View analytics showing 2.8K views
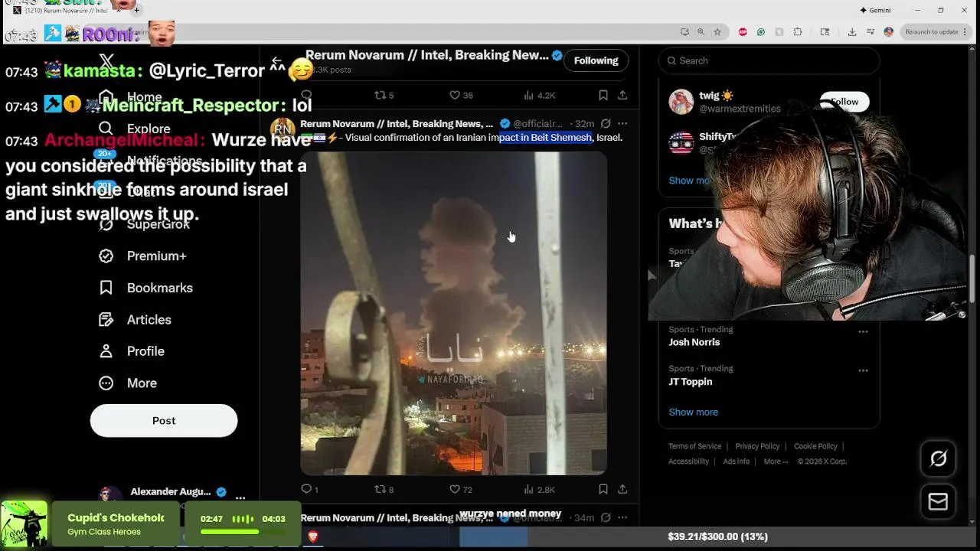Image resolution: width=980 pixels, height=551 pixels. pos(539,489)
